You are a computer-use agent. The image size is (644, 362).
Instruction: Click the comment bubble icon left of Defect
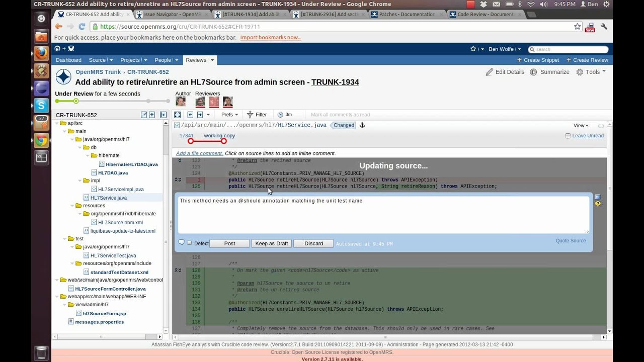(182, 243)
